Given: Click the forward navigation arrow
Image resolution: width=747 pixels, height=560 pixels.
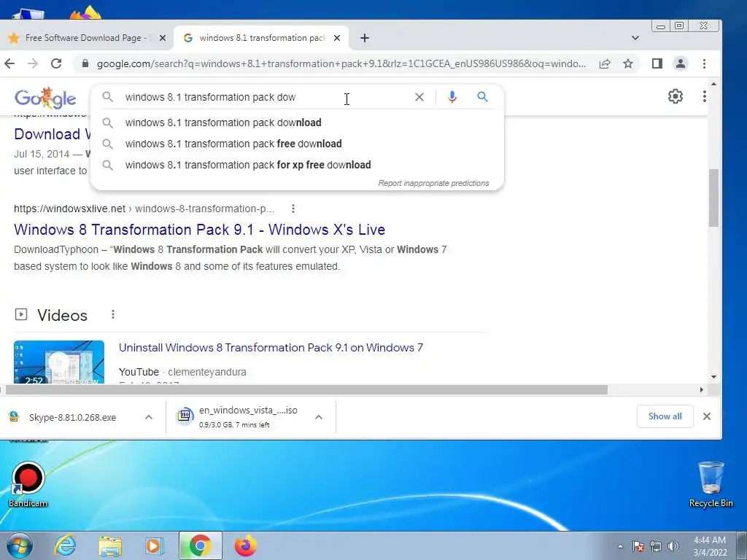Looking at the screenshot, I should click(32, 63).
